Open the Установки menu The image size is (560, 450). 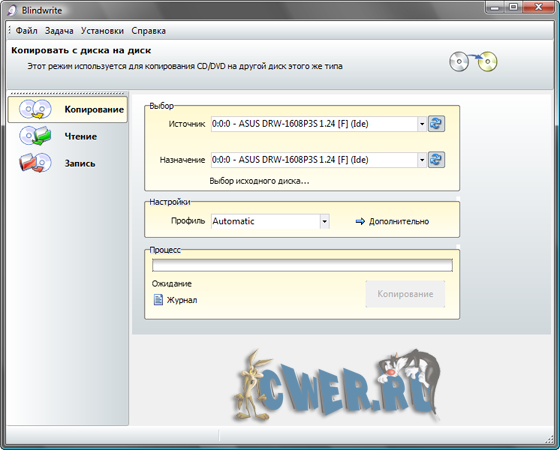coord(102,31)
